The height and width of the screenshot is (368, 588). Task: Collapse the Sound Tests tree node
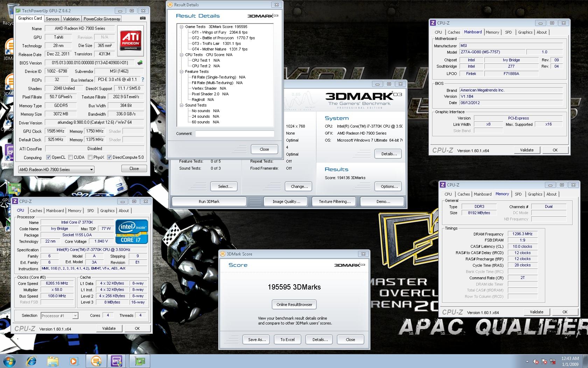point(182,105)
